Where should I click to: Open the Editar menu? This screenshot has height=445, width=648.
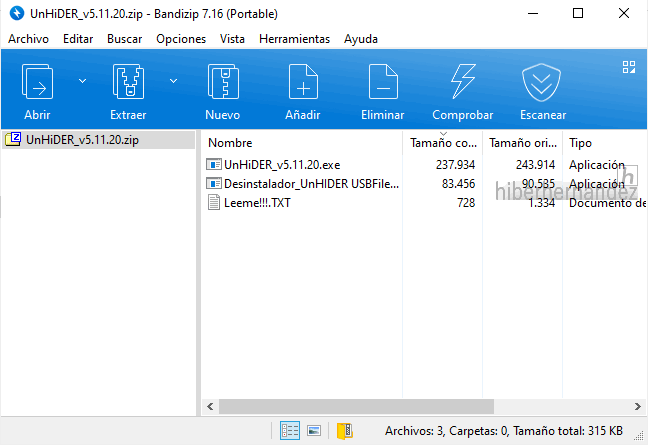tap(78, 39)
